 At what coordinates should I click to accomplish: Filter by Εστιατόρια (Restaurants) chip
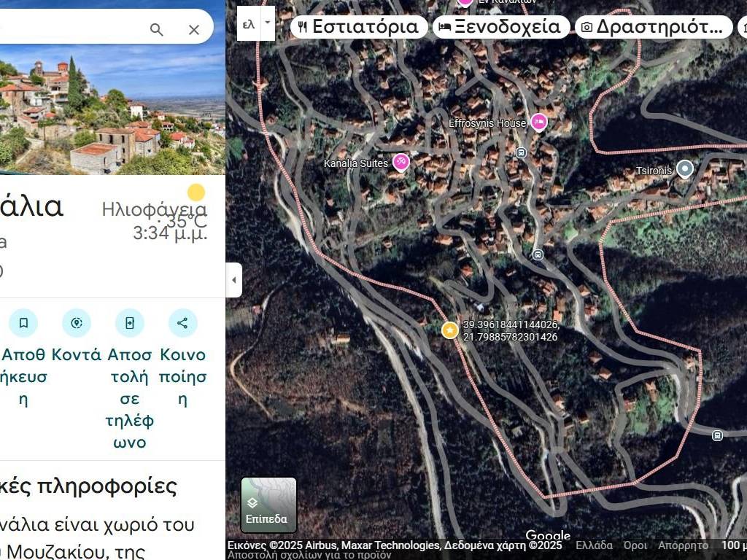[x=359, y=27]
